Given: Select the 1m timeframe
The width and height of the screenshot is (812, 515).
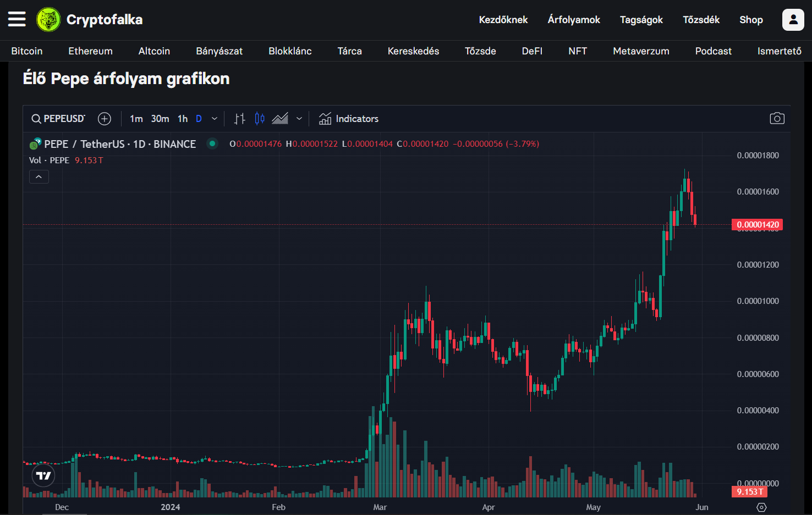Looking at the screenshot, I should point(136,119).
